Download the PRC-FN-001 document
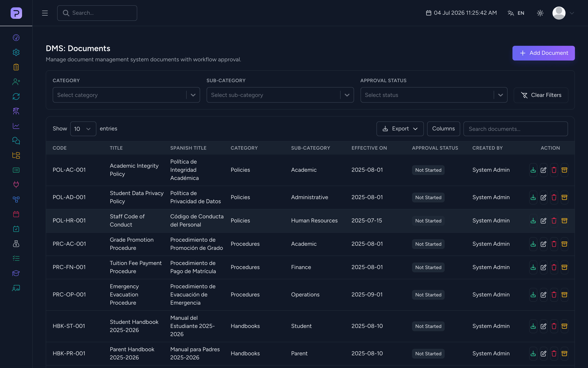 (x=533, y=267)
